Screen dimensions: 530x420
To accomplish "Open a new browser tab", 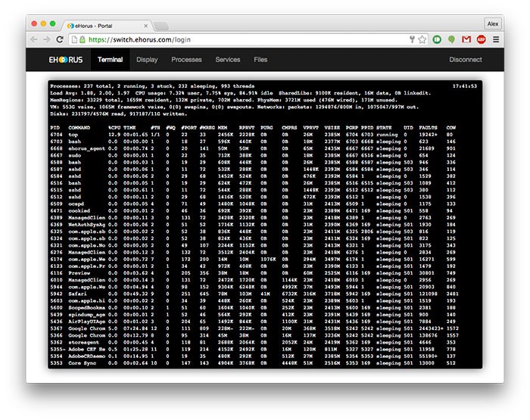I will [x=161, y=26].
